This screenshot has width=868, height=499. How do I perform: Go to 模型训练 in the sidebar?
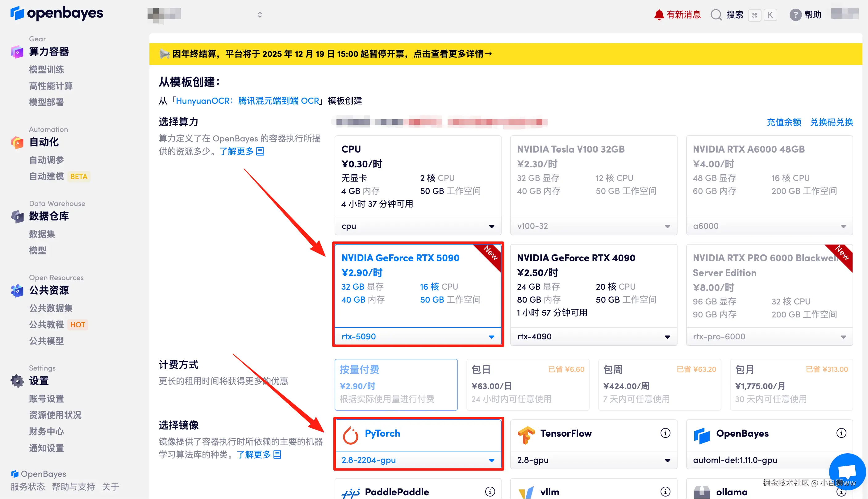(46, 69)
